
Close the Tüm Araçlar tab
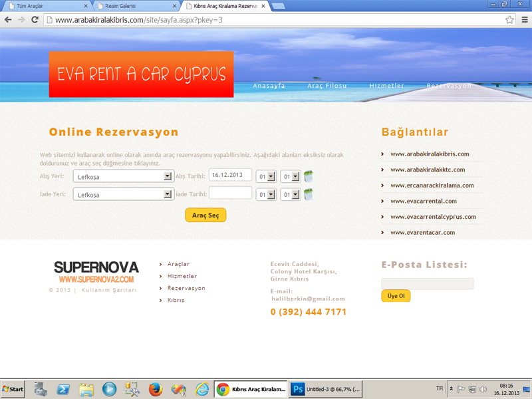tap(86, 6)
